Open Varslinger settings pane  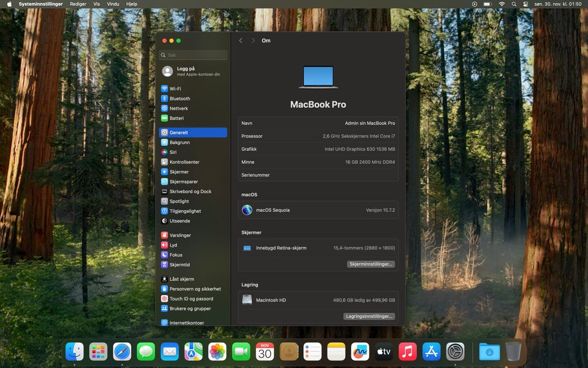pyautogui.click(x=180, y=236)
